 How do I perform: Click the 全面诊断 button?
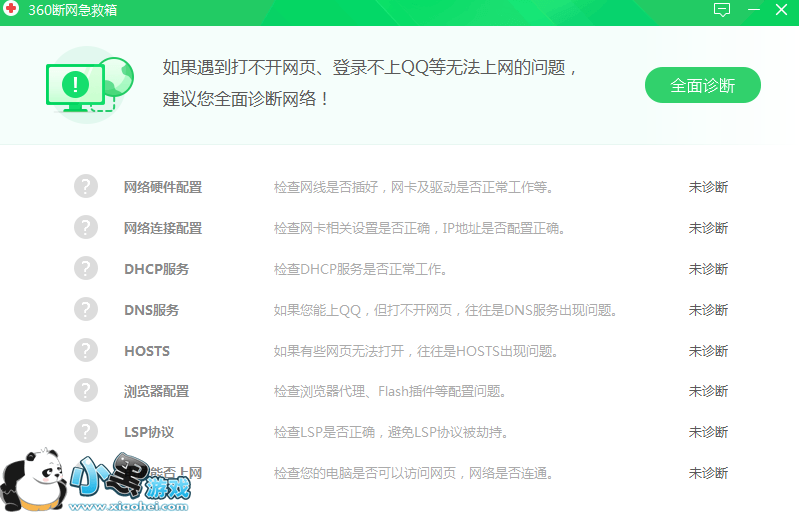tap(702, 85)
